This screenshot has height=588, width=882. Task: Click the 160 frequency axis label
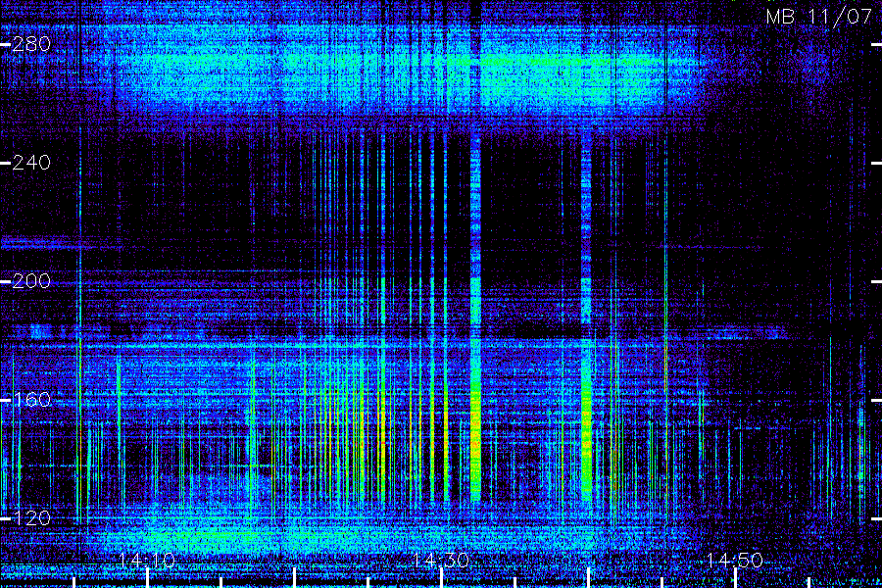coord(31,400)
